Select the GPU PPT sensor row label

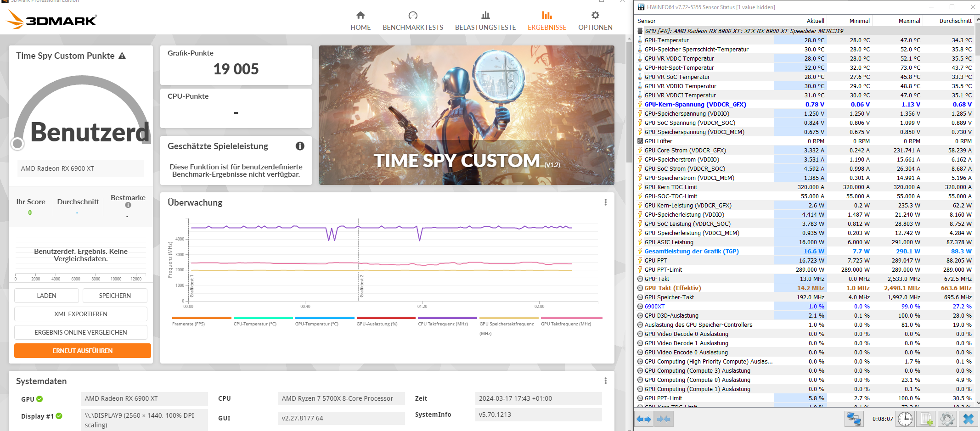(656, 261)
